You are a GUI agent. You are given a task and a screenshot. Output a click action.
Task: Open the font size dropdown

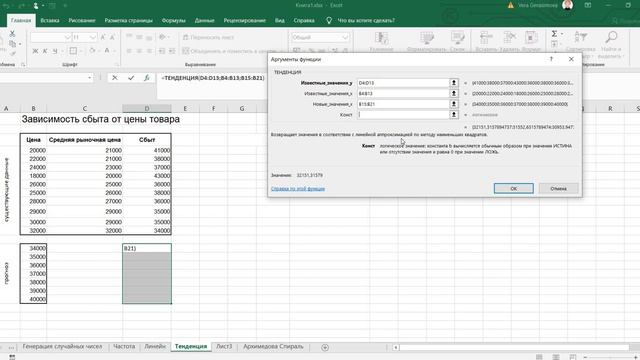coord(93,38)
